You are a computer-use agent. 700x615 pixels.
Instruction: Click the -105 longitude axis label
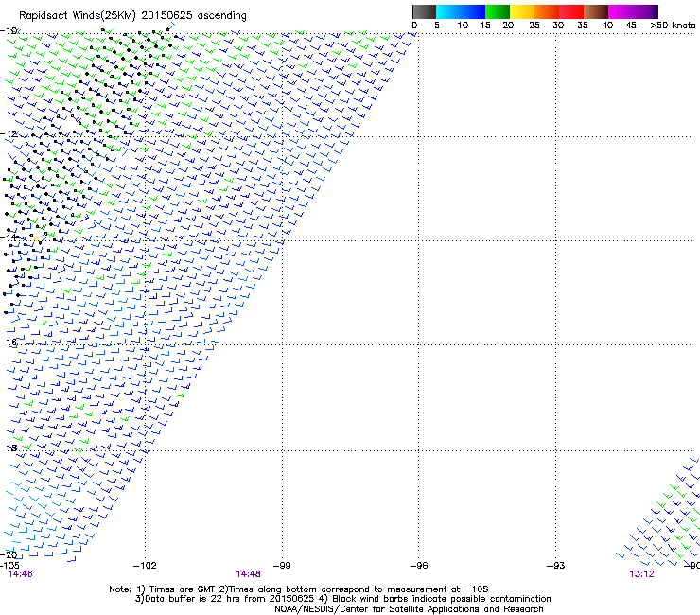coord(9,566)
